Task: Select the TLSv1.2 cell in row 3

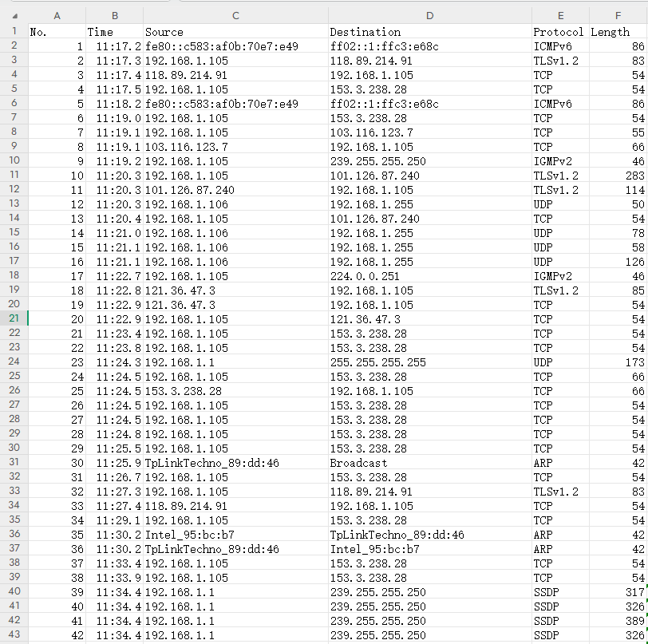Action: pyautogui.click(x=559, y=60)
